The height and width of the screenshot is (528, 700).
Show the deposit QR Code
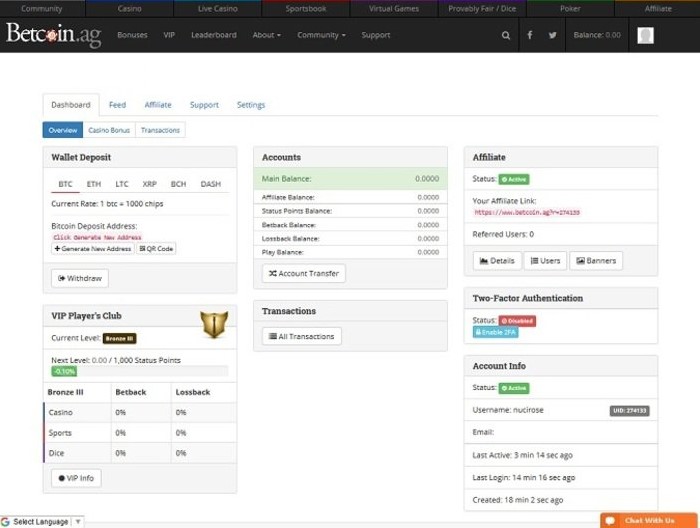pyautogui.click(x=156, y=249)
